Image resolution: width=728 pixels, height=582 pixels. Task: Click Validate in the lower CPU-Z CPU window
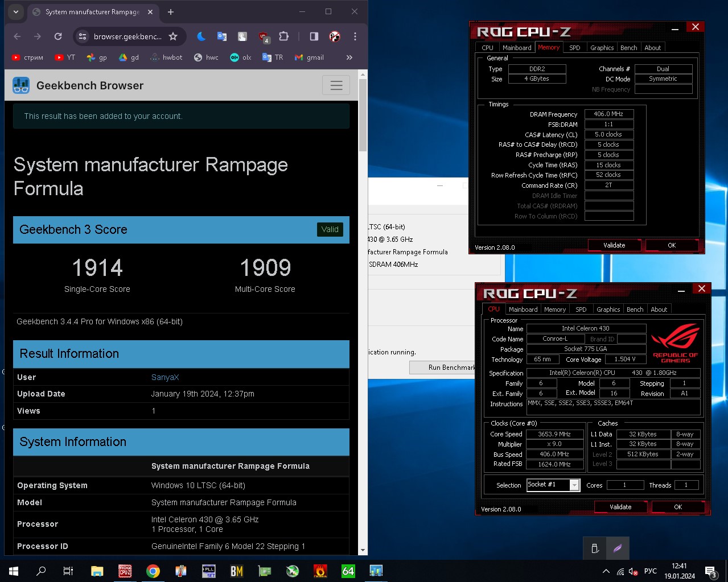(x=620, y=507)
